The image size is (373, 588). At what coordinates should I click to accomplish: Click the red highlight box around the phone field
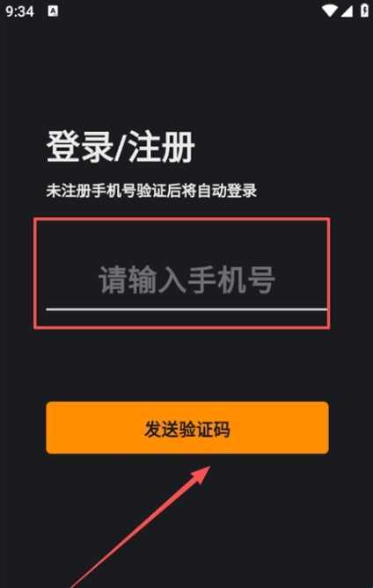(181, 273)
